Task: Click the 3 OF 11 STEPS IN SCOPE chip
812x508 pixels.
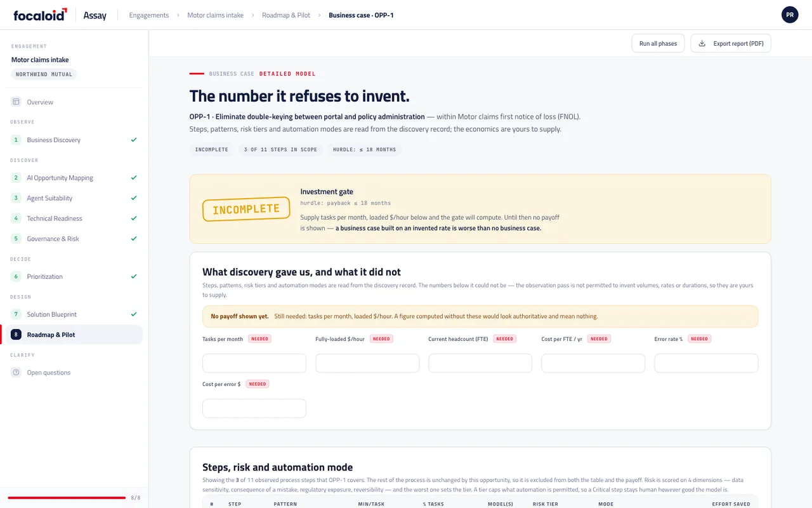Action: pyautogui.click(x=280, y=150)
